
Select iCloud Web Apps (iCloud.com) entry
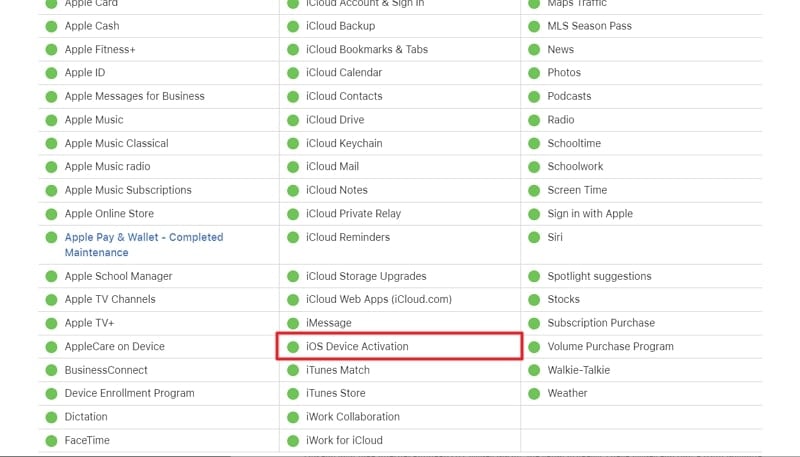379,300
